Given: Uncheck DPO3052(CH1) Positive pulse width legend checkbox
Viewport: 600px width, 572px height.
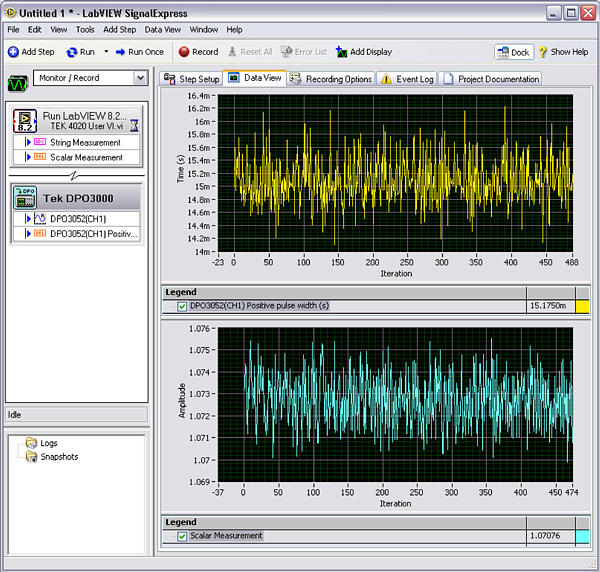Looking at the screenshot, I should [x=182, y=306].
